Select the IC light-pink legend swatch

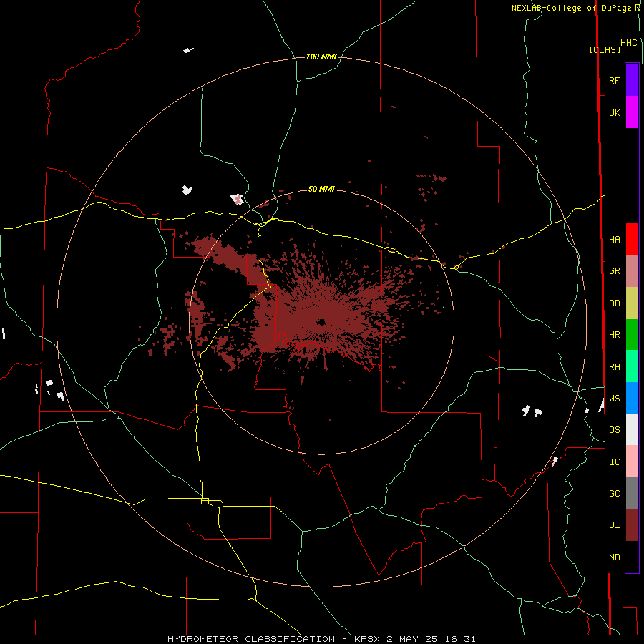click(632, 462)
